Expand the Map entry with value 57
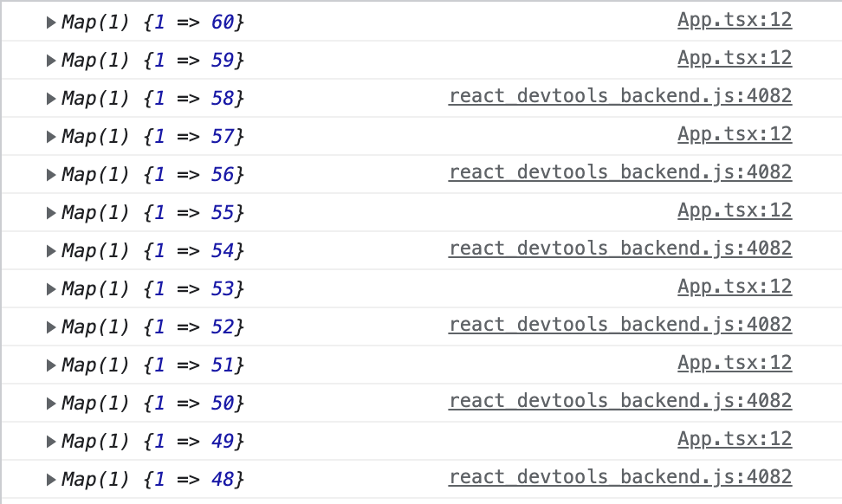 (x=51, y=136)
